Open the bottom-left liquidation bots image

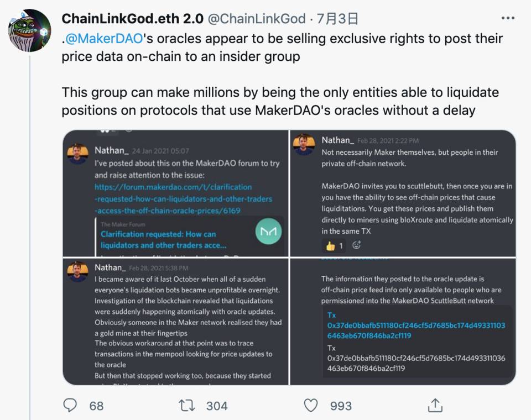click(176, 322)
